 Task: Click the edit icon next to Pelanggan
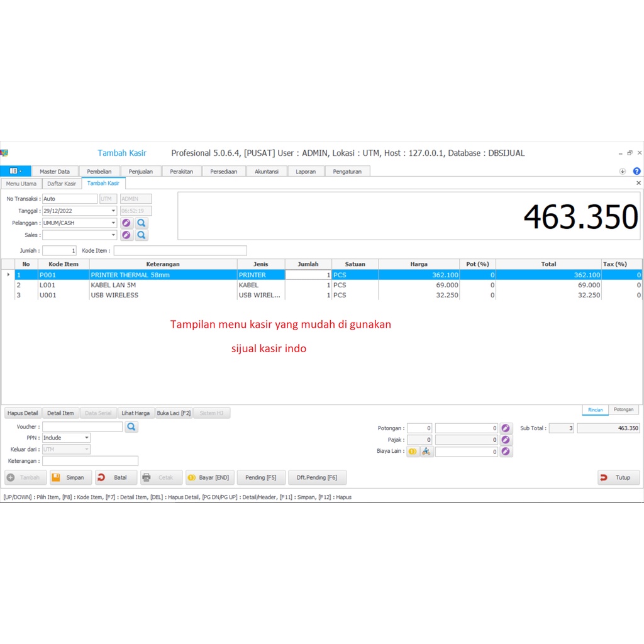coord(126,223)
